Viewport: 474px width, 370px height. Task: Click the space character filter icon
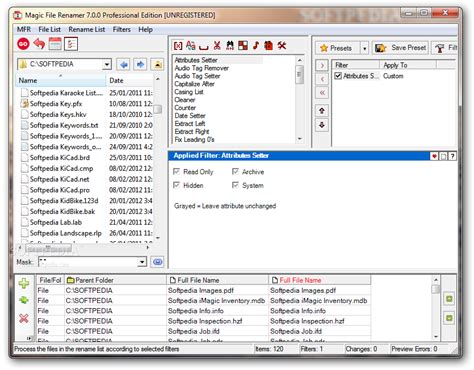pyautogui.click(x=203, y=47)
